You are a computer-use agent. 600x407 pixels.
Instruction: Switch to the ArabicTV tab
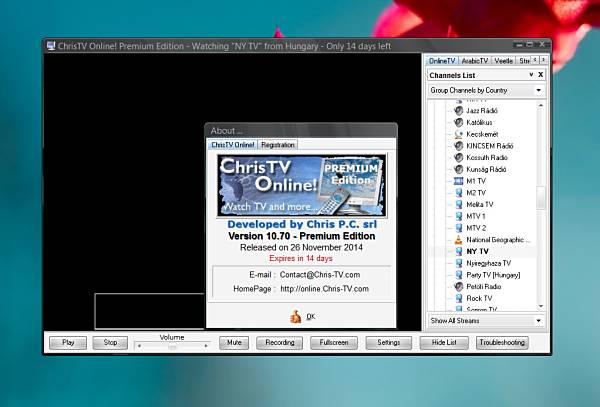point(474,61)
